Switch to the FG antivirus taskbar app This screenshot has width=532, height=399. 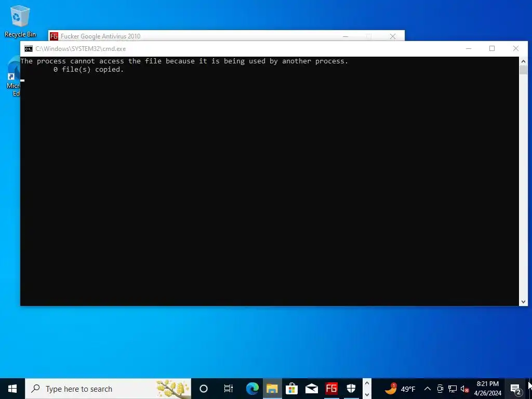coord(331,389)
